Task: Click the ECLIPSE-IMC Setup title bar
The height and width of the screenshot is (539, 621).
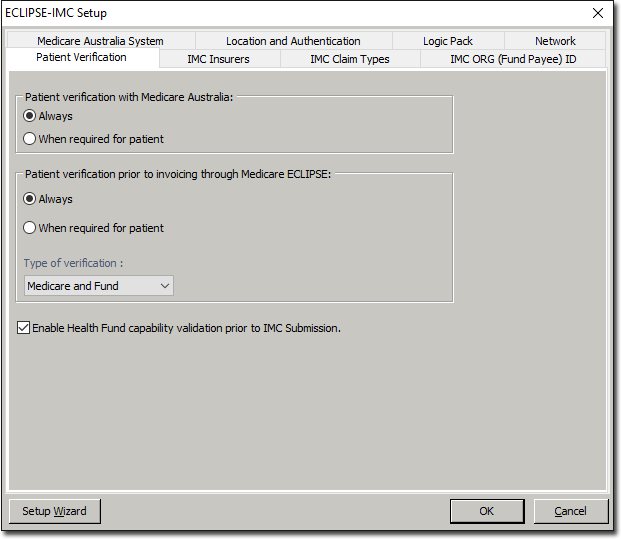Action: [300, 13]
